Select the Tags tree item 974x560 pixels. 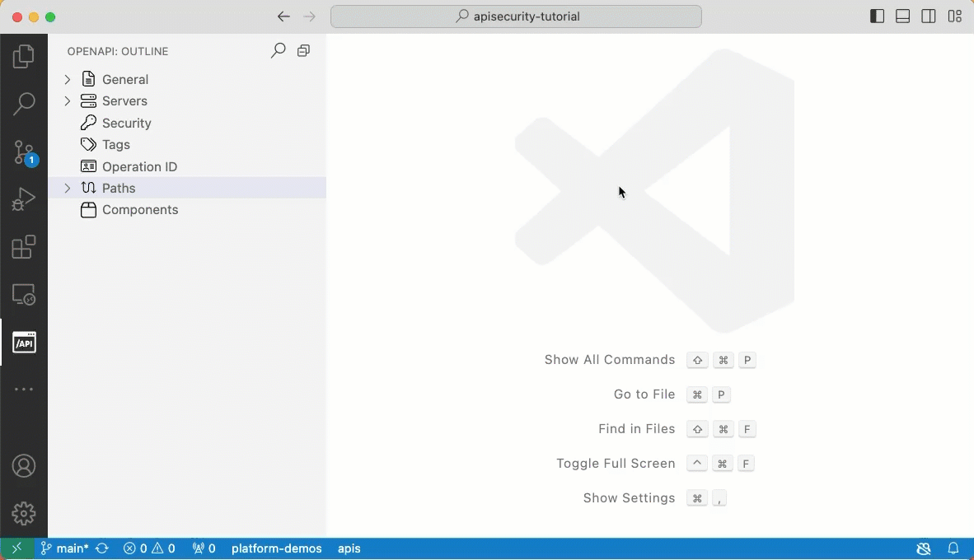point(187,145)
